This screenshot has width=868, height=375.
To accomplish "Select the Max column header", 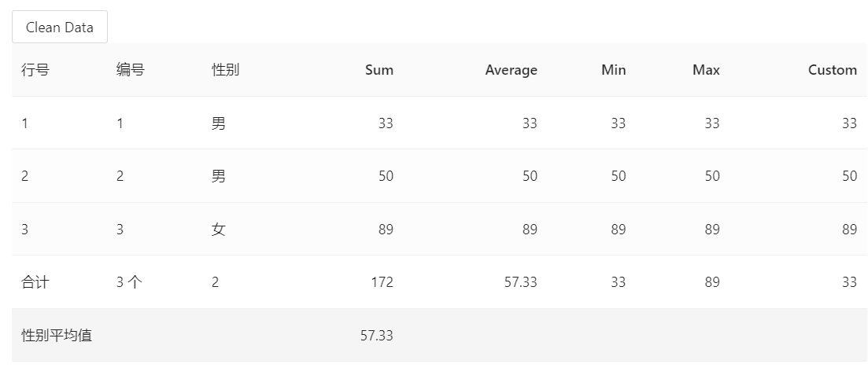I will [706, 70].
